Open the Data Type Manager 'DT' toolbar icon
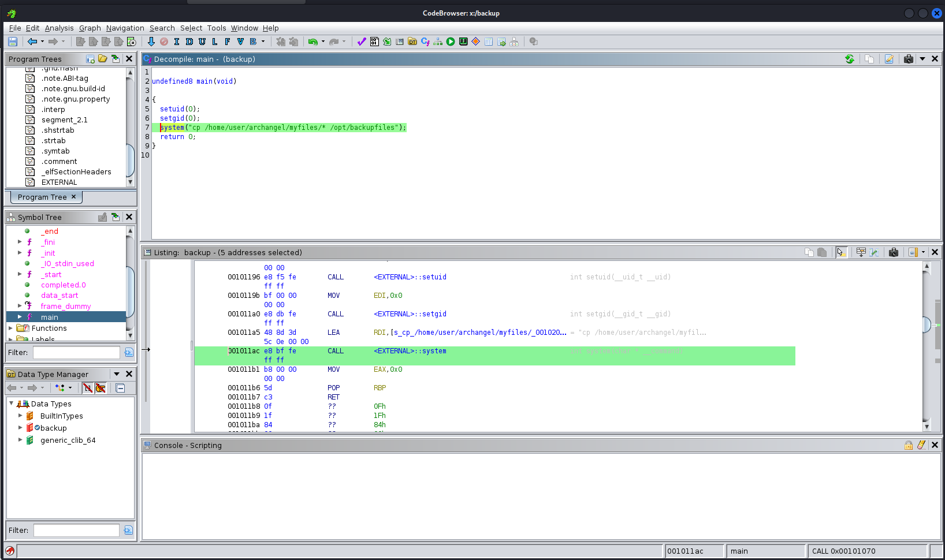The image size is (945, 560). click(412, 42)
